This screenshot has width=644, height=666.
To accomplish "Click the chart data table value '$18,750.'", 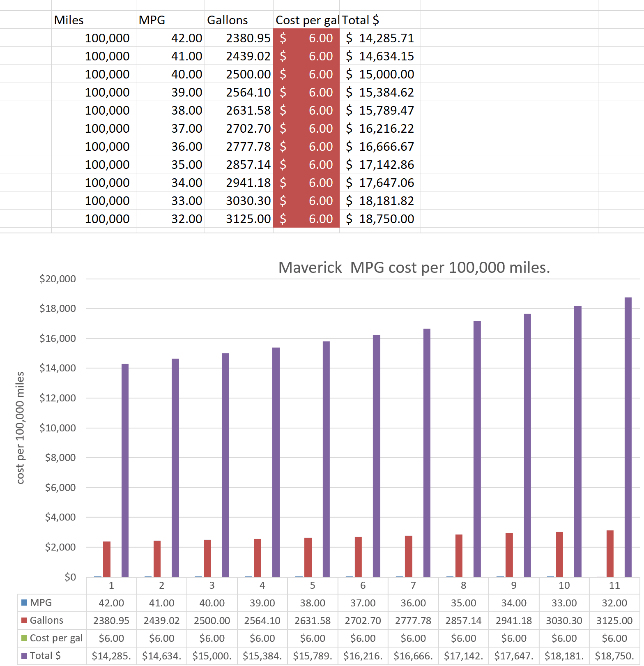I will [x=614, y=656].
